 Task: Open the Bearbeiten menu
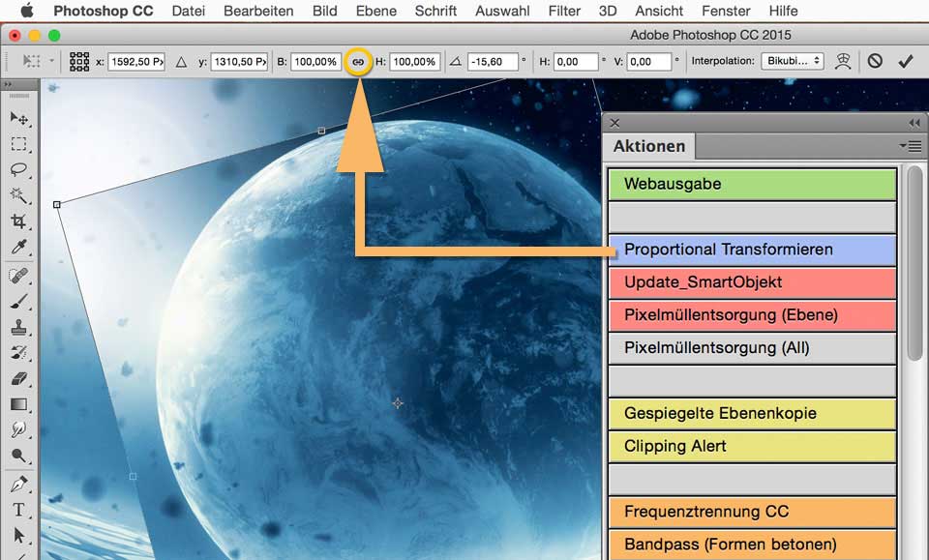[x=258, y=11]
